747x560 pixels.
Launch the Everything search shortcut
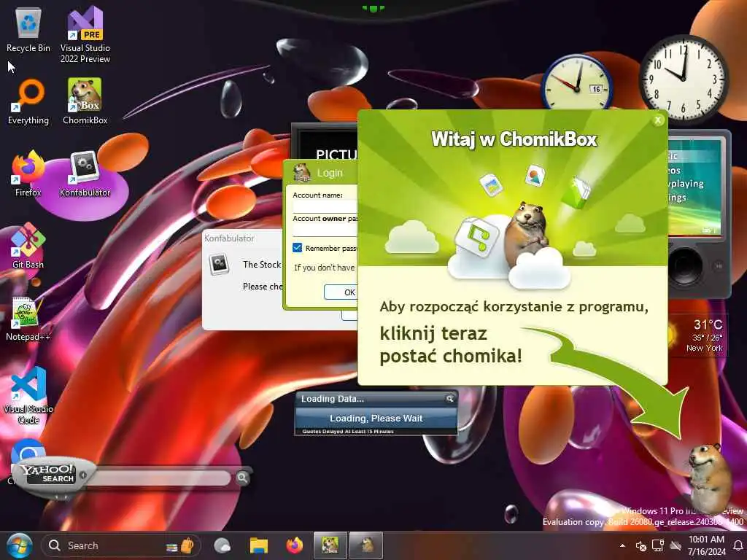pos(28,102)
